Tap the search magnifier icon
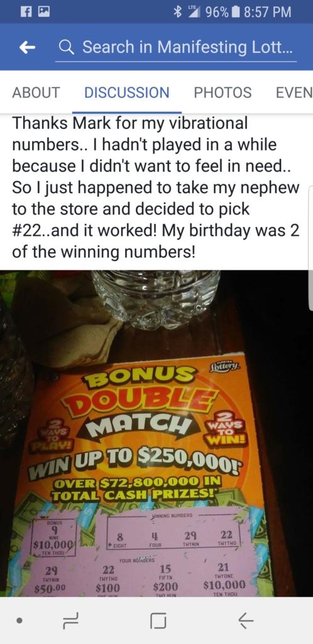Viewport: 313px width, 644px height. click(x=66, y=48)
